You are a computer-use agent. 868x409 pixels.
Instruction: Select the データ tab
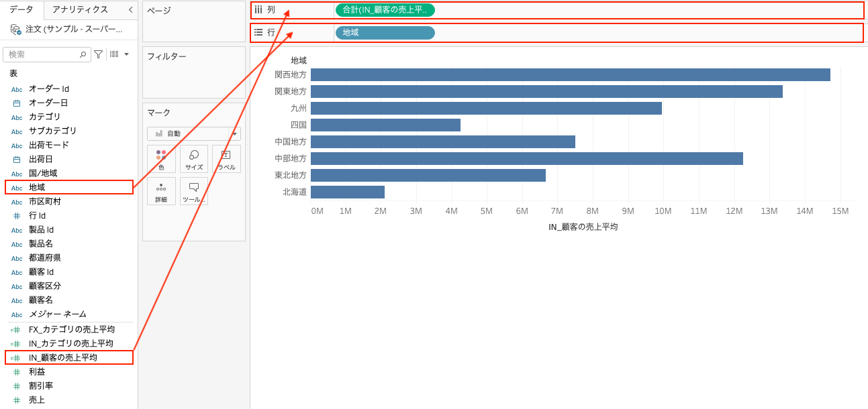coord(21,9)
